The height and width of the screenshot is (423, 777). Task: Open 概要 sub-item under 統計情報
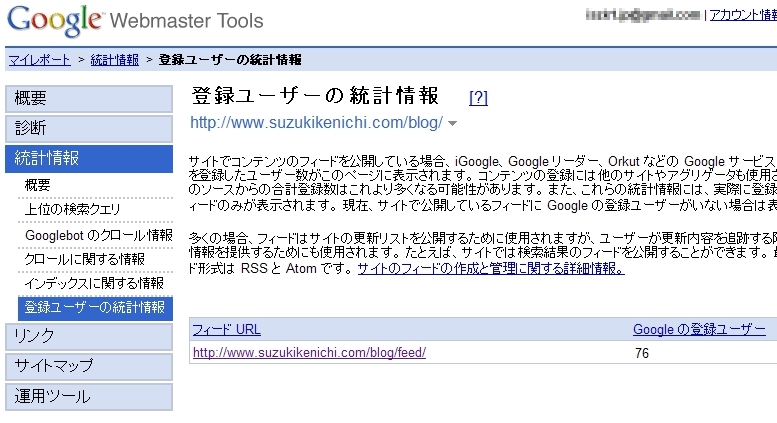point(38,185)
